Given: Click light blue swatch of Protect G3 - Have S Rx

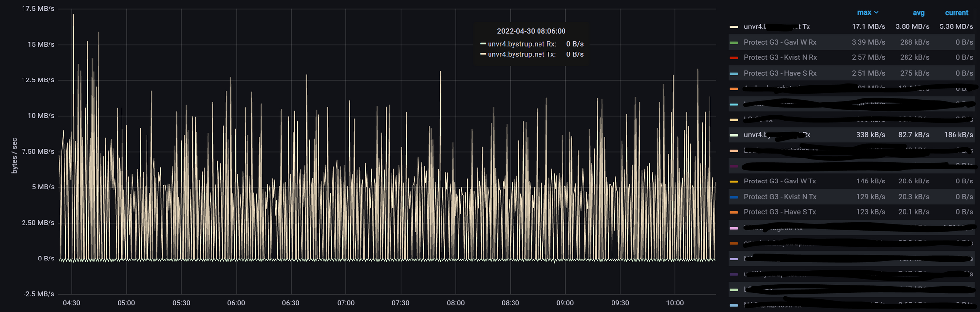Looking at the screenshot, I should coord(734,74).
